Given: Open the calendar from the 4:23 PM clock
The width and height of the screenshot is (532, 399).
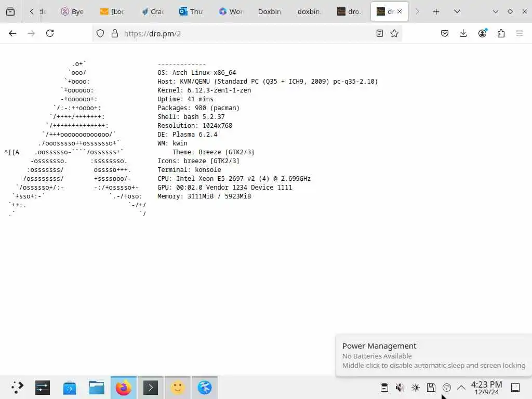Looking at the screenshot, I should click(486, 388).
